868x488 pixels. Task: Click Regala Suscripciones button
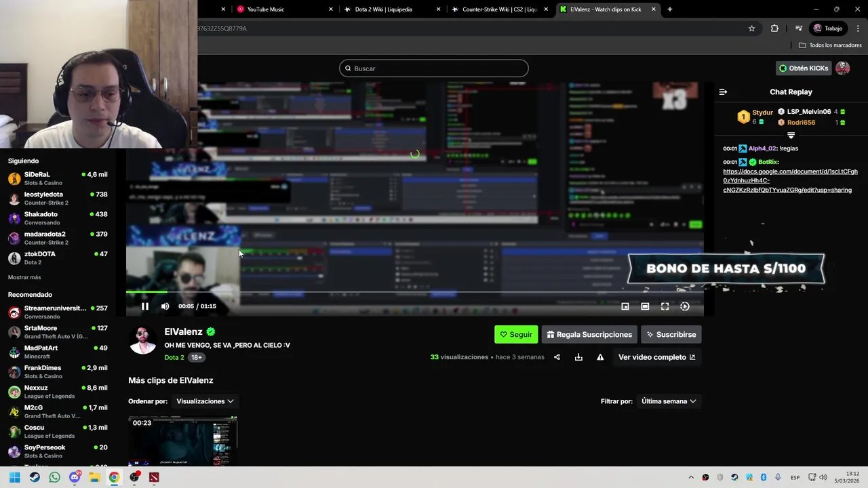tap(589, 334)
